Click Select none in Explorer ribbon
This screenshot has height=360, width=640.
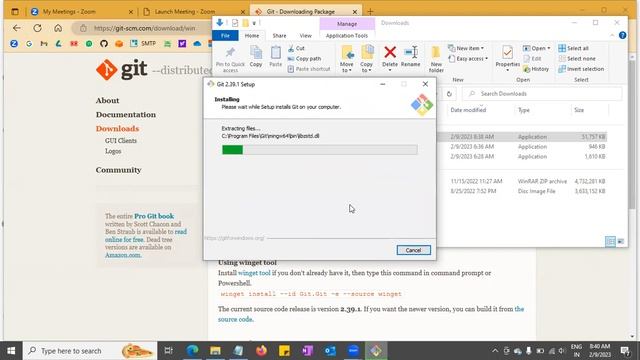coord(577,59)
